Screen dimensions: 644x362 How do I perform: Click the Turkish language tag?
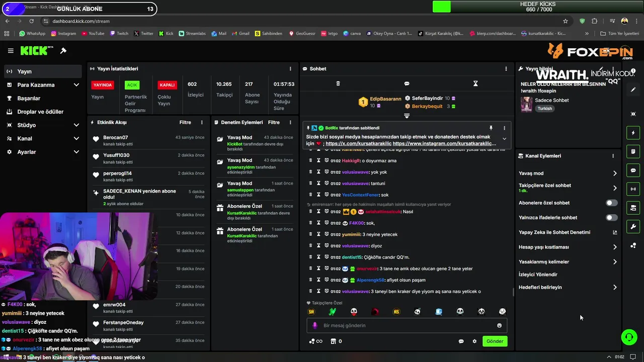pyautogui.click(x=544, y=109)
